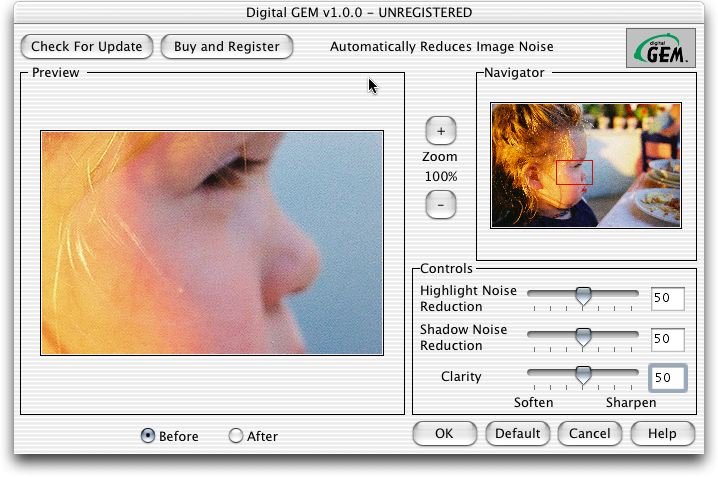
Task: Confirm with the OK button
Action: [x=444, y=434]
